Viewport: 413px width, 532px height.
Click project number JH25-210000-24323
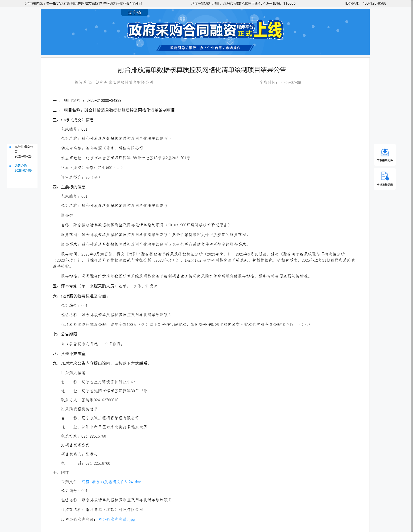click(104, 101)
